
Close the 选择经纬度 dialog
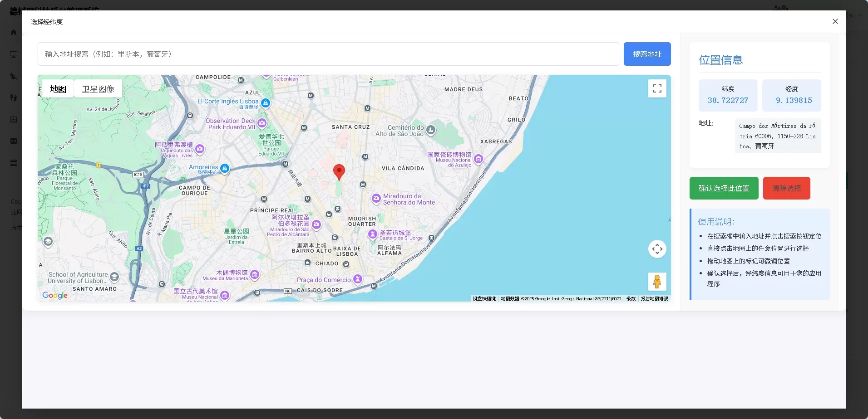click(x=835, y=21)
